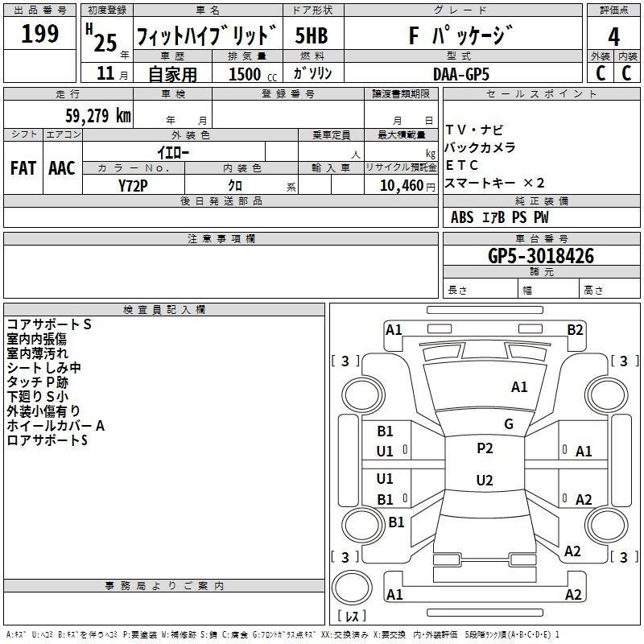Select the レス label below spare tire
The image size is (644, 644).
coord(351,616)
